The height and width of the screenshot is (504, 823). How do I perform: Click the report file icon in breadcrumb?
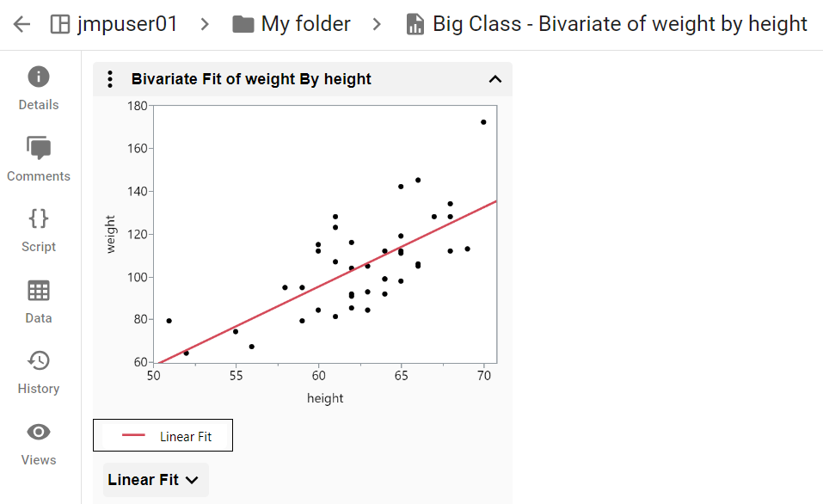click(x=415, y=24)
